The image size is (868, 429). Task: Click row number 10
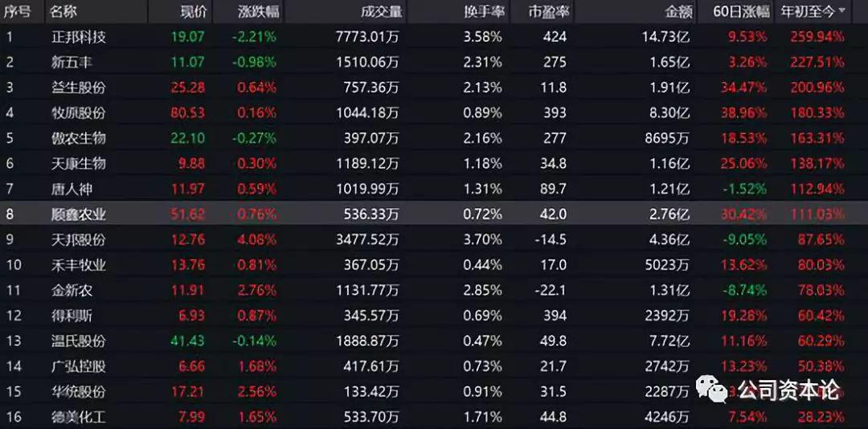(x=14, y=265)
